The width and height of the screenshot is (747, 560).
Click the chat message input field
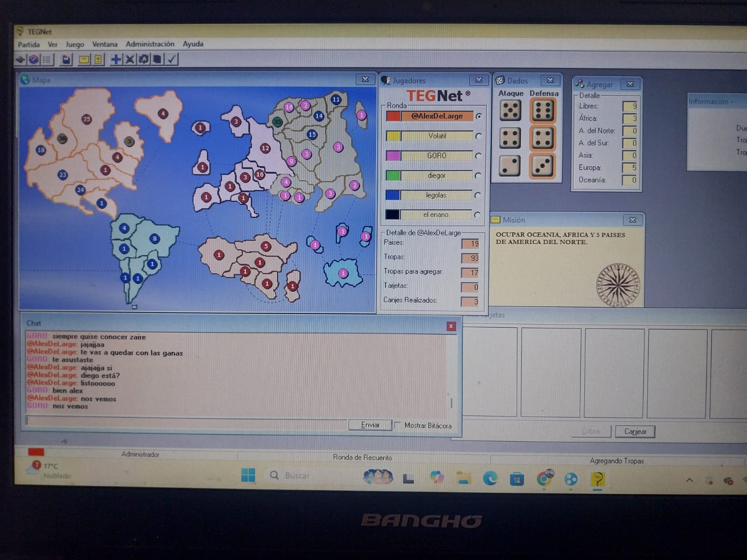tap(187, 422)
